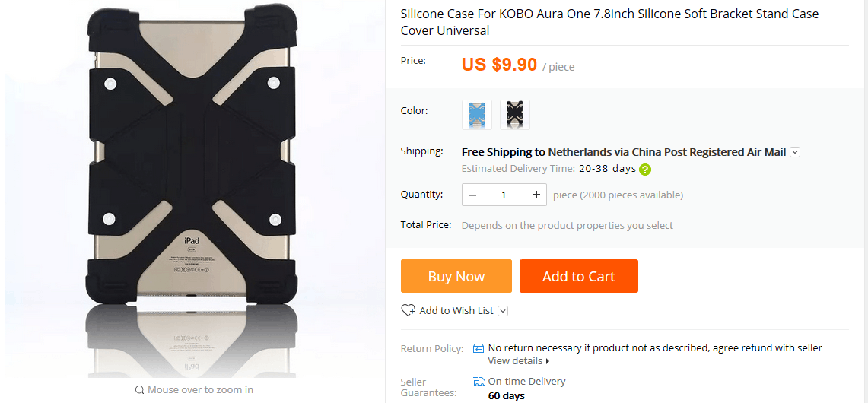This screenshot has width=868, height=403.
Task: Click the On-time Delivery guarantee text
Action: [526, 382]
